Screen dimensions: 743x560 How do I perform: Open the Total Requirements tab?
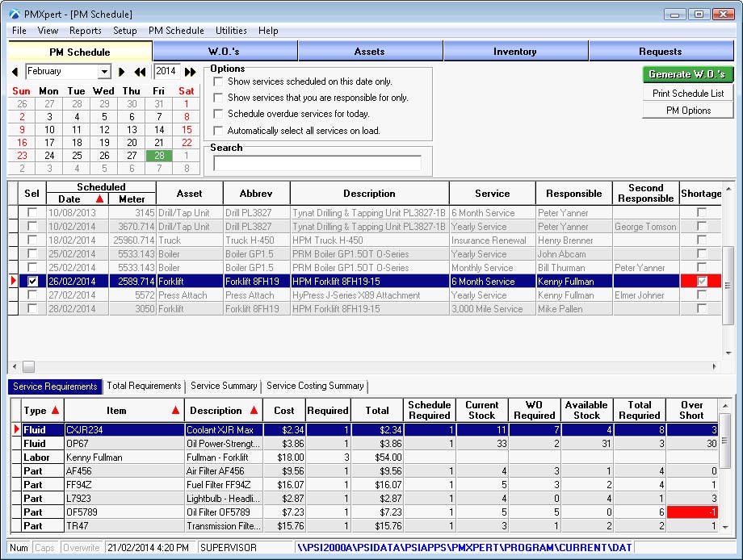[x=144, y=386]
